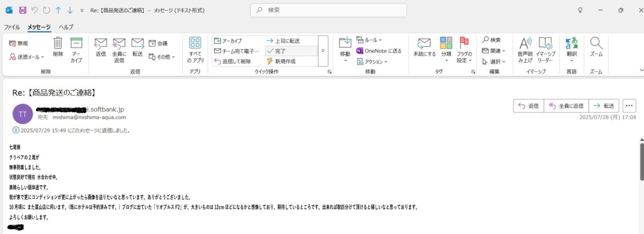The height and width of the screenshot is (234, 644).
Task: Save the message with the floppy disk icon
Action: click(23, 10)
